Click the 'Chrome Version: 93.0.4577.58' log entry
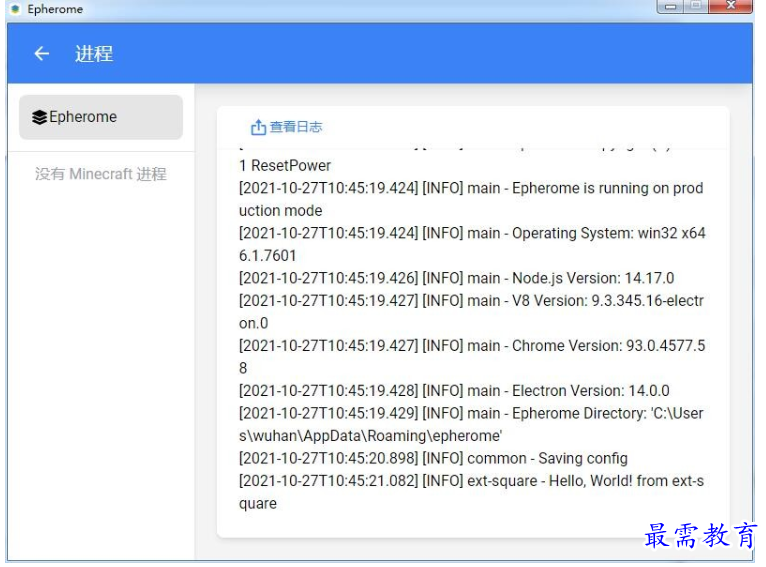 pos(472,357)
